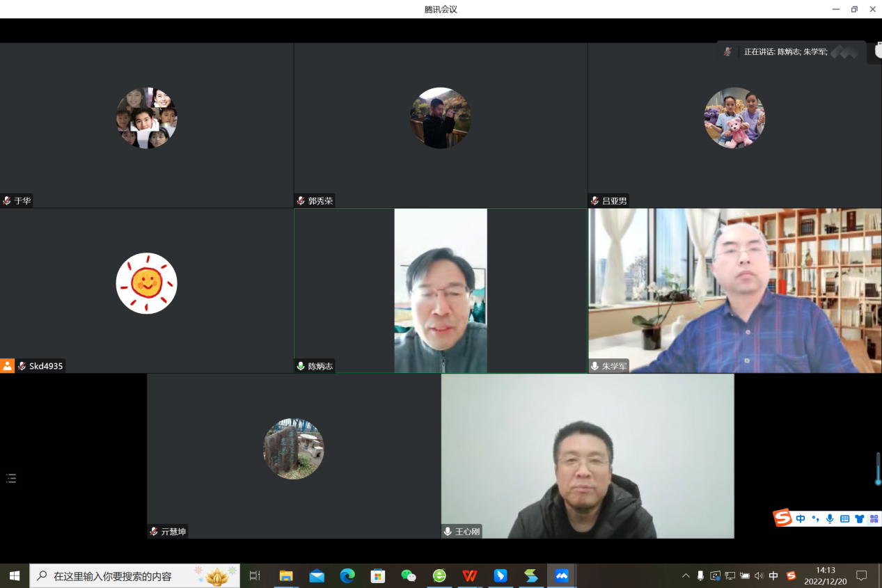Screen dimensions: 882x588
Task: Click the muted microphone icon beside 正在讲话
Action: (x=727, y=51)
